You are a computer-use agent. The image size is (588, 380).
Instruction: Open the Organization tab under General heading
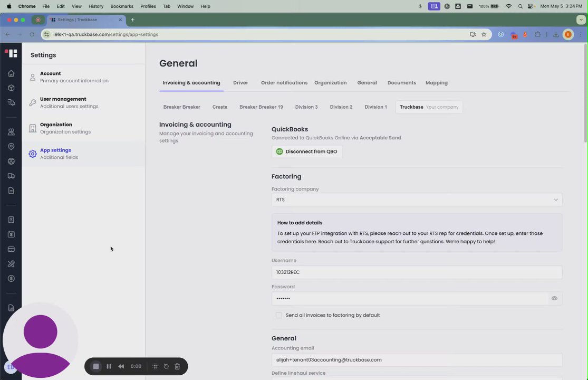330,82
